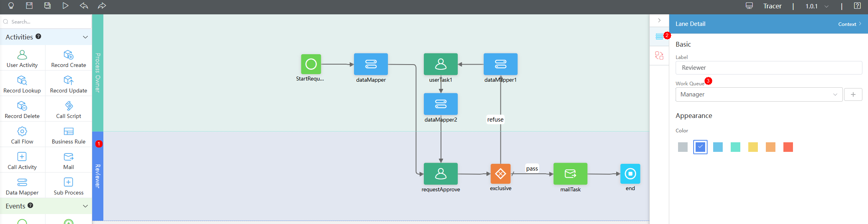Redo action with the redo arrow
Viewport: 868px width, 224px height.
tap(102, 6)
